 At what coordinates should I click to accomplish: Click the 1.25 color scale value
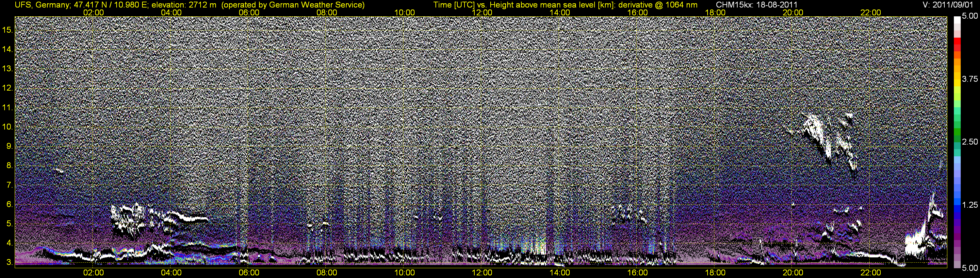click(x=970, y=205)
